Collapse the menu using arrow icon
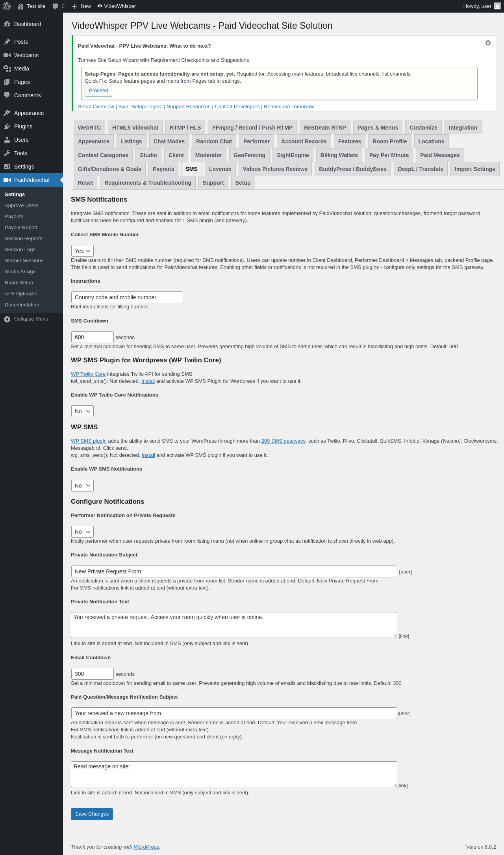504x855 pixels. pyautogui.click(x=7, y=319)
